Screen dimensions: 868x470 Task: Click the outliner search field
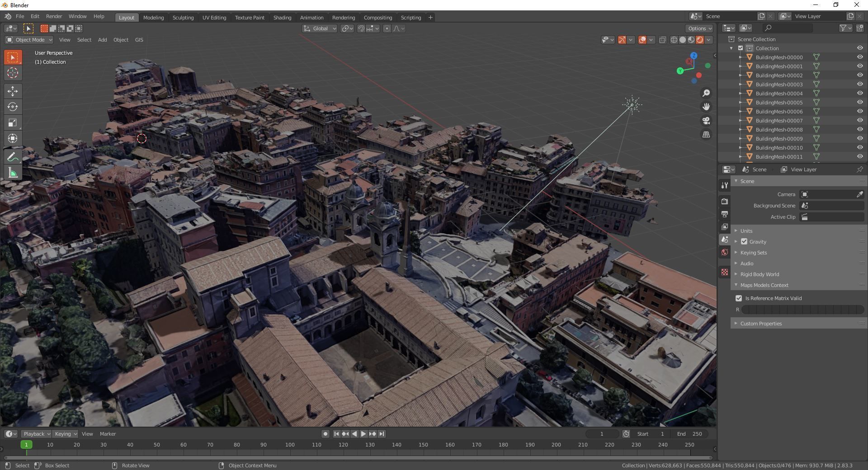[x=788, y=28]
